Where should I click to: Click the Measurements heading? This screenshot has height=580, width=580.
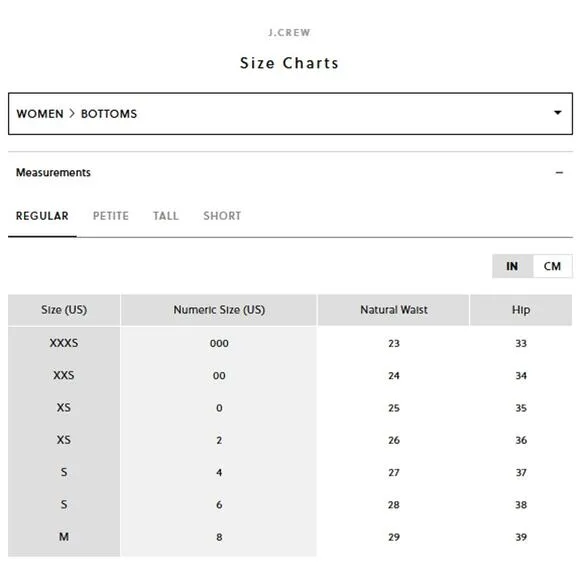click(x=53, y=172)
